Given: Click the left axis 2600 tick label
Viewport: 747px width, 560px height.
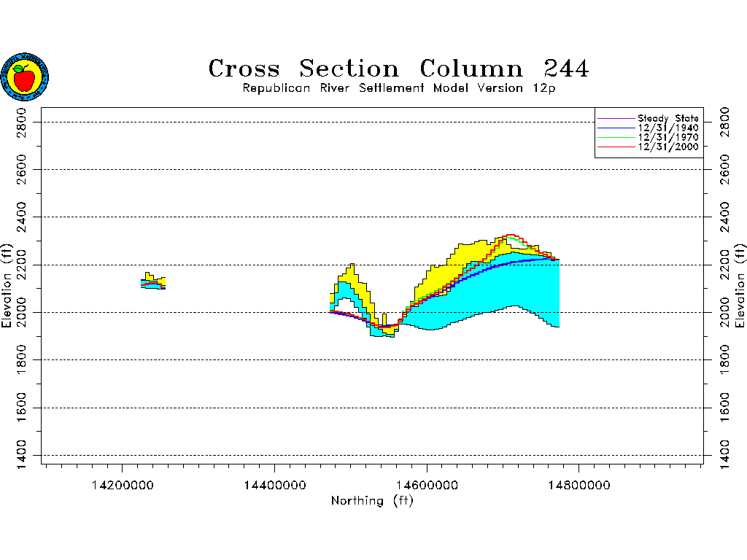Looking at the screenshot, I should click(x=21, y=169).
